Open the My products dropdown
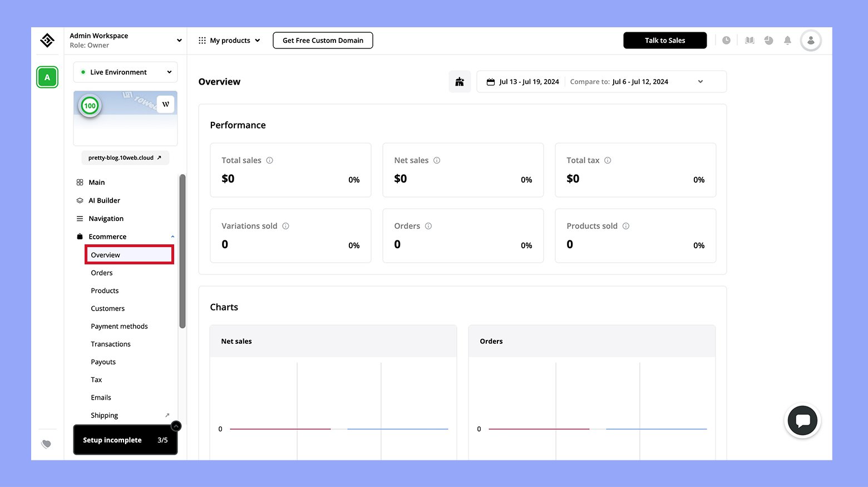Viewport: 868px width, 487px height. [229, 41]
